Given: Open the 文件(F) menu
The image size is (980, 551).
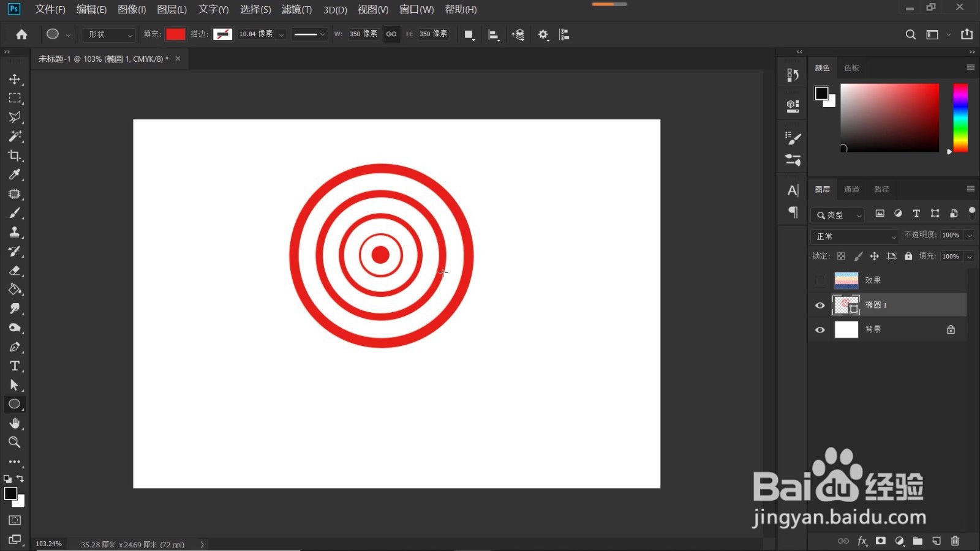Looking at the screenshot, I should tap(50, 9).
